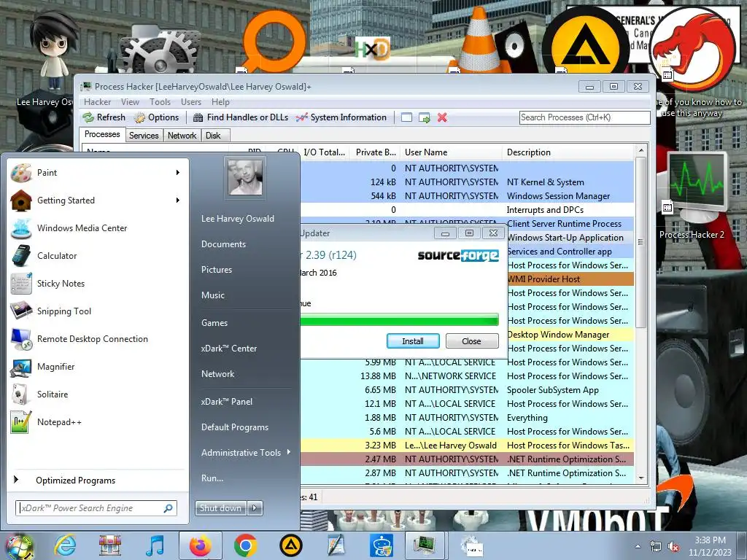Open xDark Center link
The height and width of the screenshot is (560, 747).
228,348
